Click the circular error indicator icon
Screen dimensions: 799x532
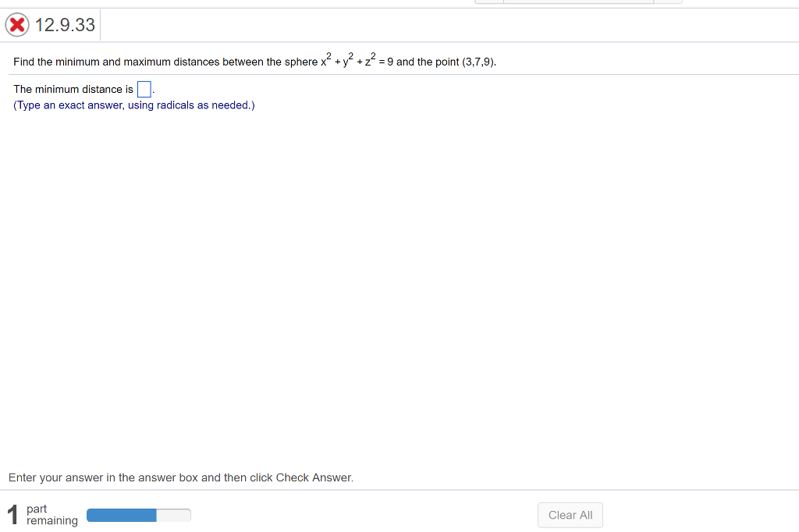click(16, 24)
